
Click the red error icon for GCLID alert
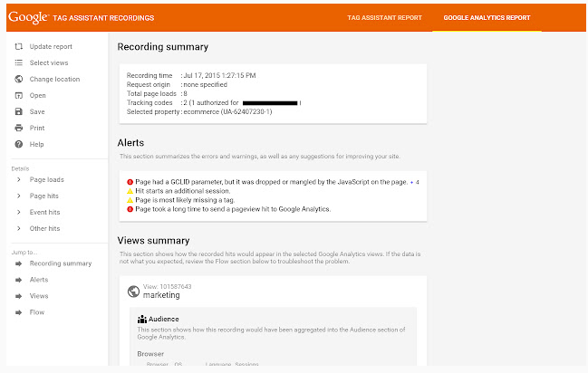coord(130,182)
